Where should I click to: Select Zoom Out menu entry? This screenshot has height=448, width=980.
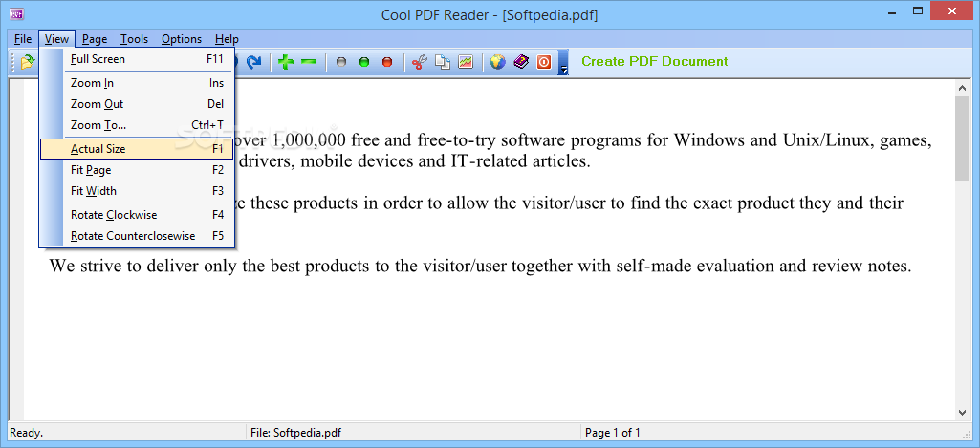137,104
